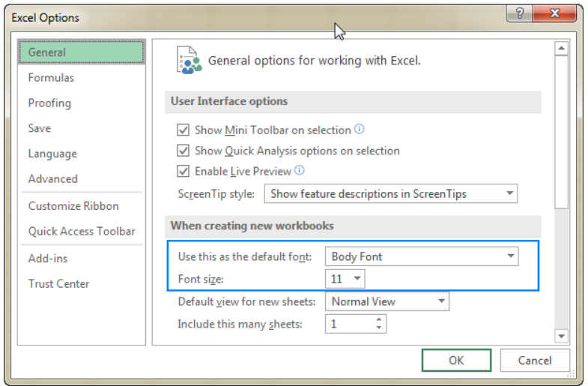This screenshot has height=386, width=588.
Task: Toggle Enable Live Preview checkbox
Action: pyautogui.click(x=183, y=171)
